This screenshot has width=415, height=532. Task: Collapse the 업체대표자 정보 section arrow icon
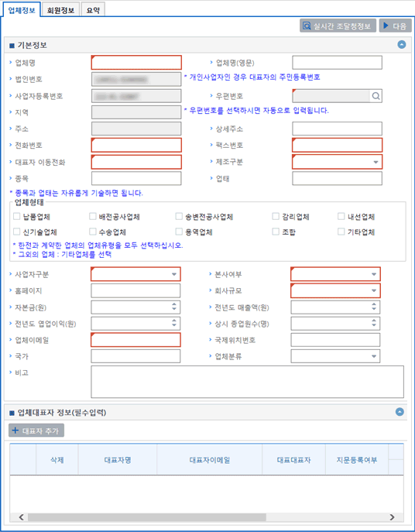click(x=400, y=412)
